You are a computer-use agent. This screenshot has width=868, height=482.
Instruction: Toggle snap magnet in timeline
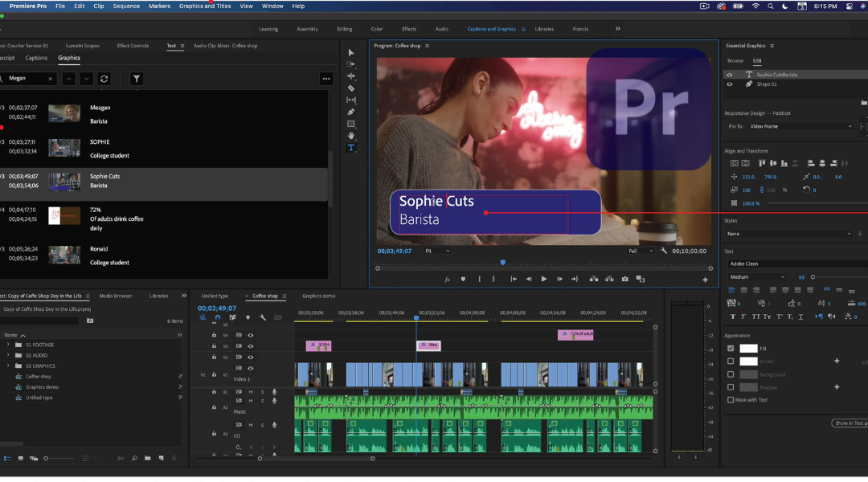pyautogui.click(x=218, y=317)
